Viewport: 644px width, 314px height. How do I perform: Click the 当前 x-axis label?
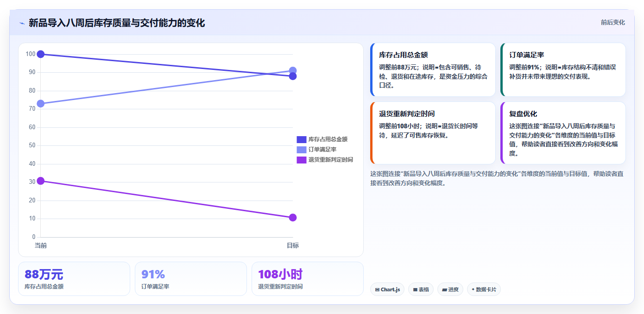(41, 245)
